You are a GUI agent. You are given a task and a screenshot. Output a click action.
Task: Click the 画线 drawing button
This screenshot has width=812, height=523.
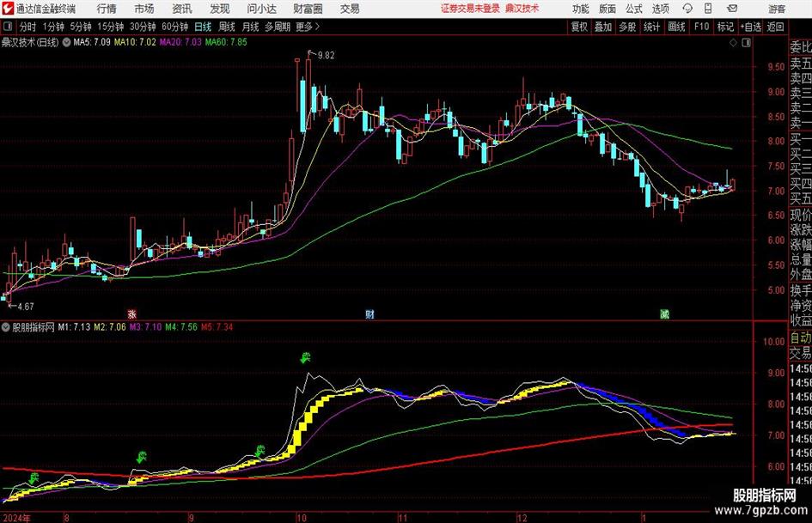coord(676,27)
